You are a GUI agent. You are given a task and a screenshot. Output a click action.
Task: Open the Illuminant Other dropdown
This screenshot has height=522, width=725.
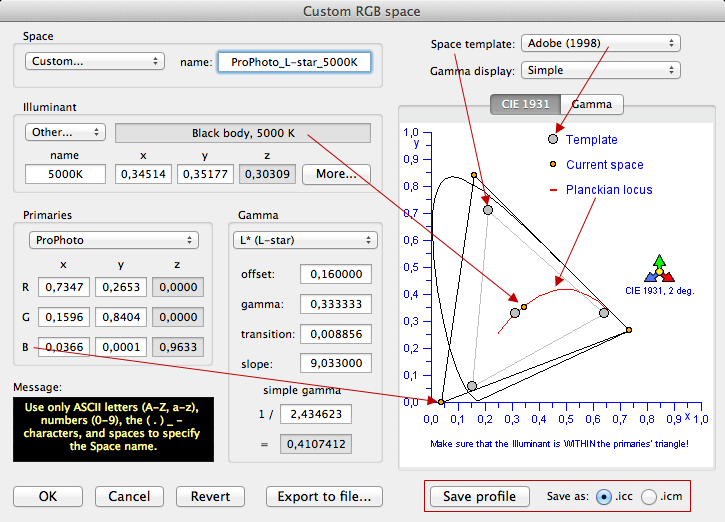pos(65,132)
